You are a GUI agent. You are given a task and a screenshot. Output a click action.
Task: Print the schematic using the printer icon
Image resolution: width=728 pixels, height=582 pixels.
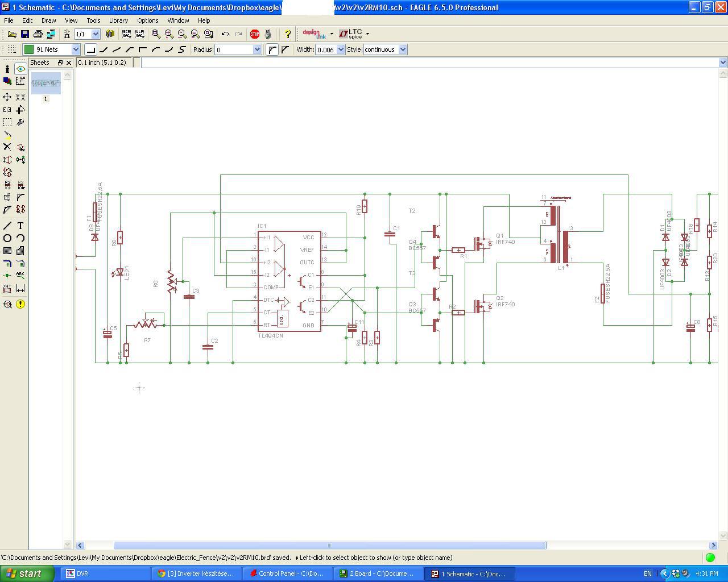point(38,34)
